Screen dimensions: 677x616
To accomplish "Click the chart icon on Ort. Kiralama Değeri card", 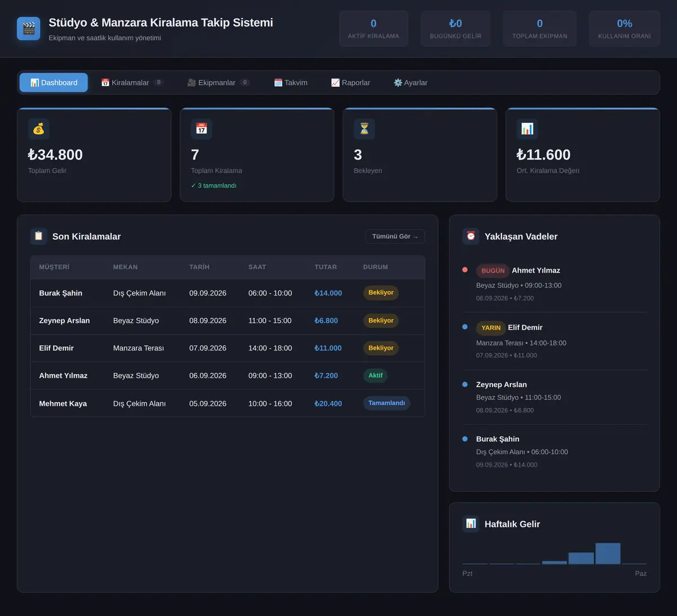I will coord(527,129).
